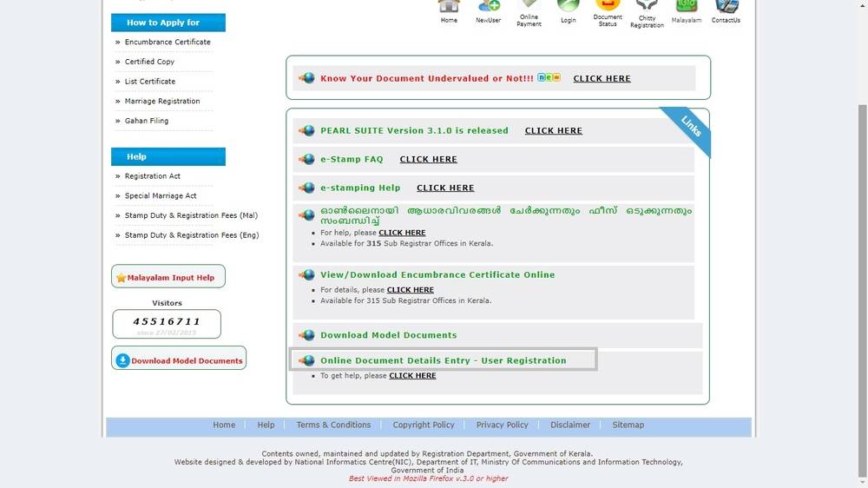Open Disclaimer footer link

570,425
